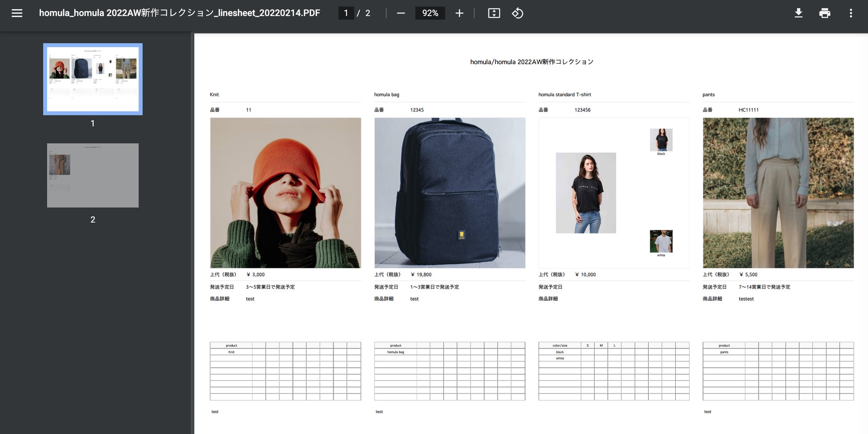Zoom in with the plus icon
The image size is (868, 434).
[459, 13]
